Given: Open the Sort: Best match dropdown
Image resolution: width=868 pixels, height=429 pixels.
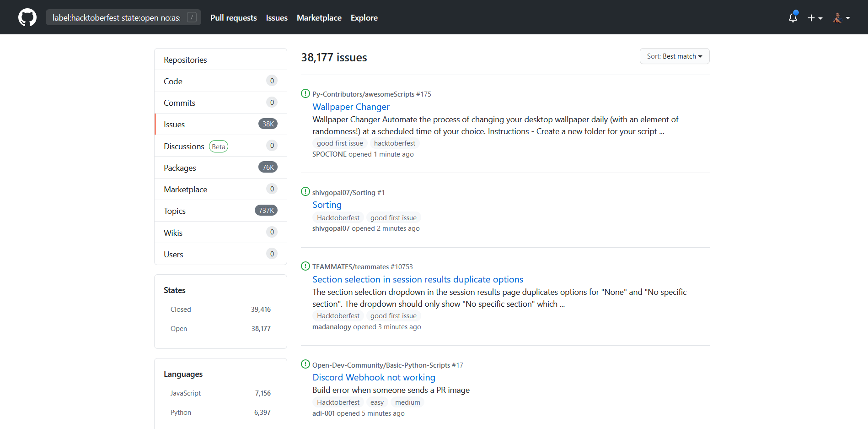Looking at the screenshot, I should tap(675, 56).
